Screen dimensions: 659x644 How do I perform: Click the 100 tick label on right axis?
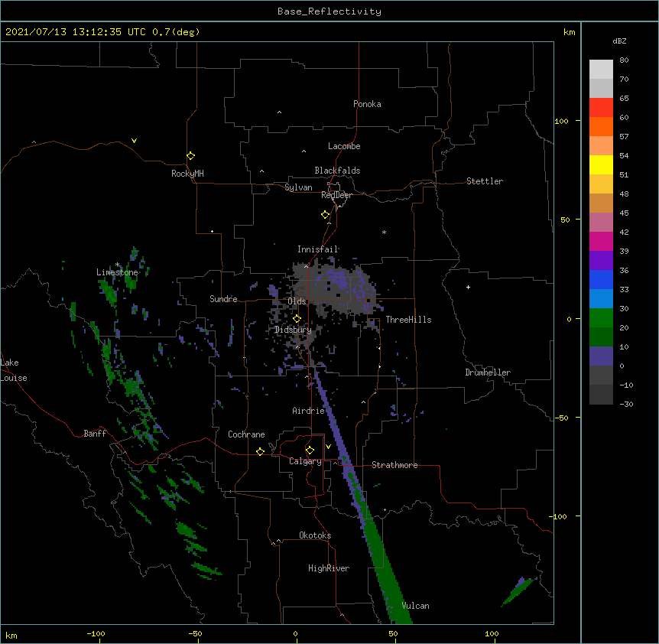[x=561, y=121]
